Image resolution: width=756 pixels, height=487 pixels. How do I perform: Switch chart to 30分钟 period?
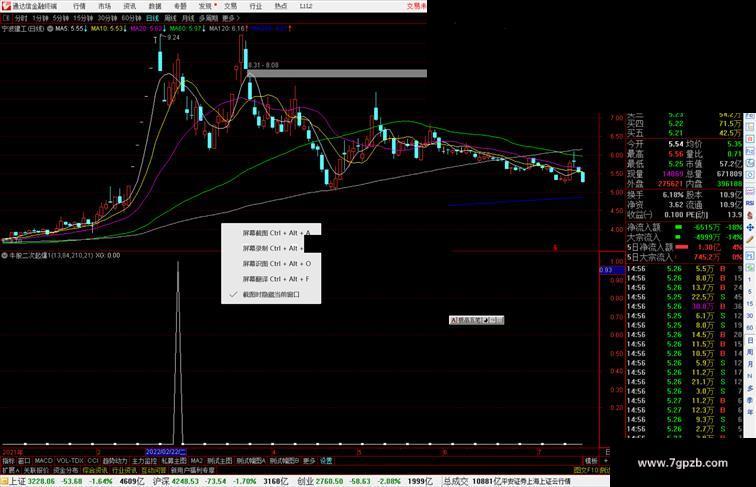(107, 18)
